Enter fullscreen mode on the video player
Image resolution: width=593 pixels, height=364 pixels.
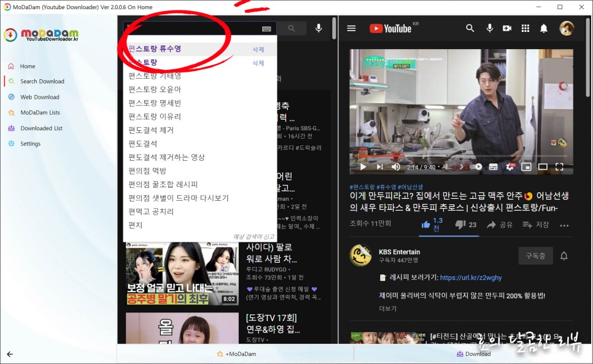(559, 166)
